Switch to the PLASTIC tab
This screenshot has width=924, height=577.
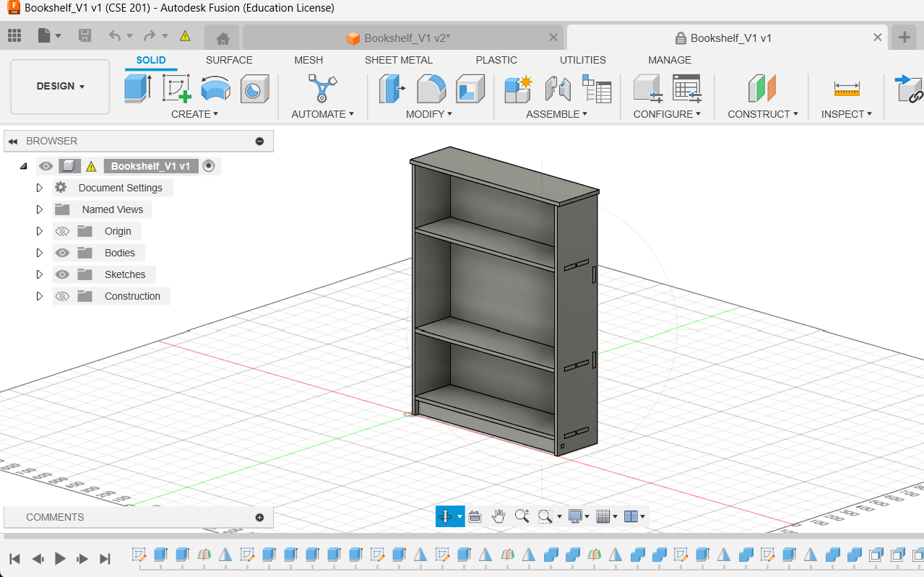(x=496, y=60)
